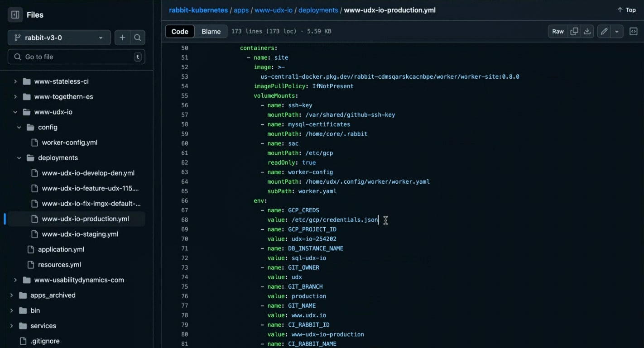Image resolution: width=644 pixels, height=348 pixels.
Task: Open www-udx-io-staging.yml in file tree
Action: [x=80, y=234]
